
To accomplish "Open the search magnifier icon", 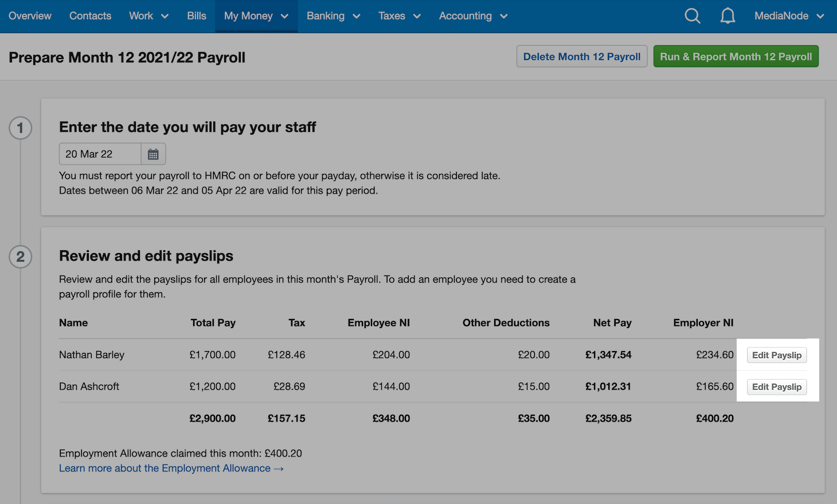I will (693, 16).
